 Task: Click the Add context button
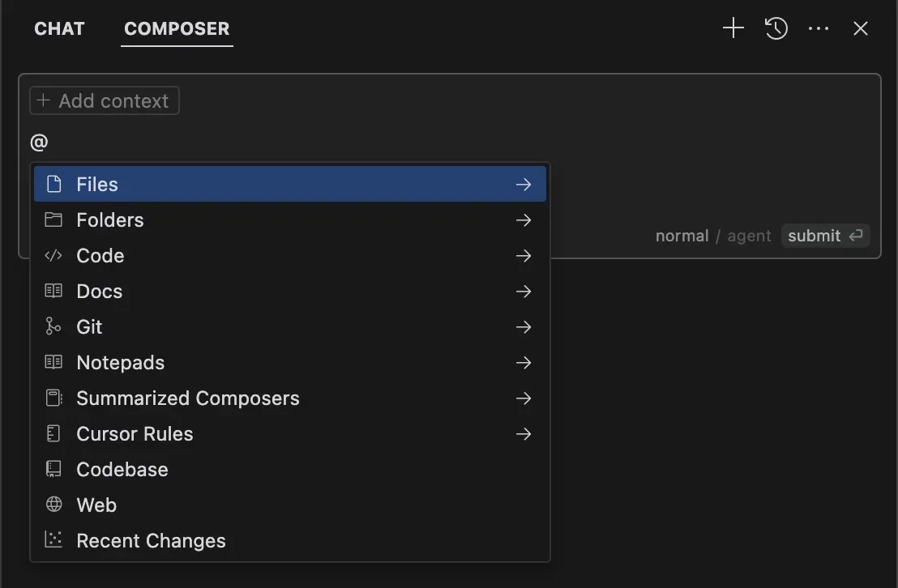click(104, 100)
